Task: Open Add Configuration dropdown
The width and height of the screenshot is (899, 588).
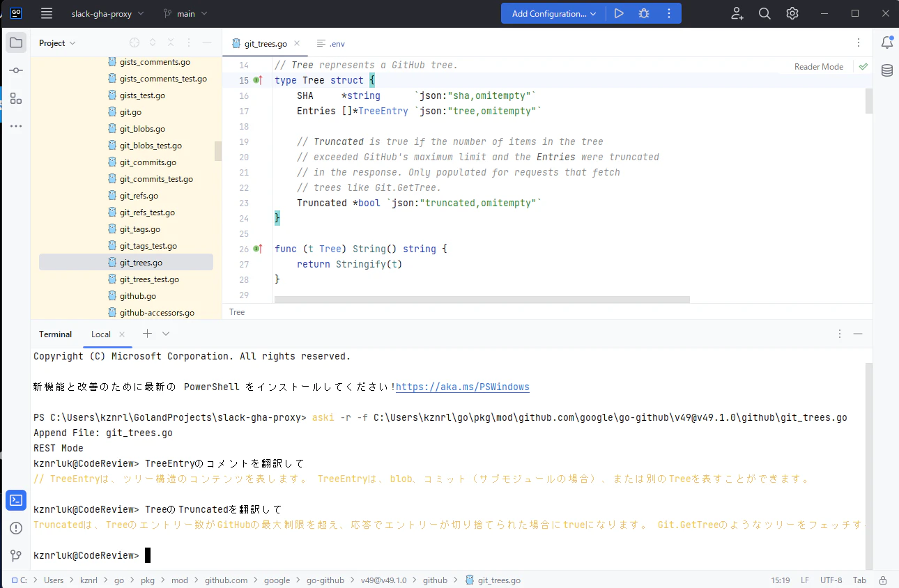Action: (553, 13)
